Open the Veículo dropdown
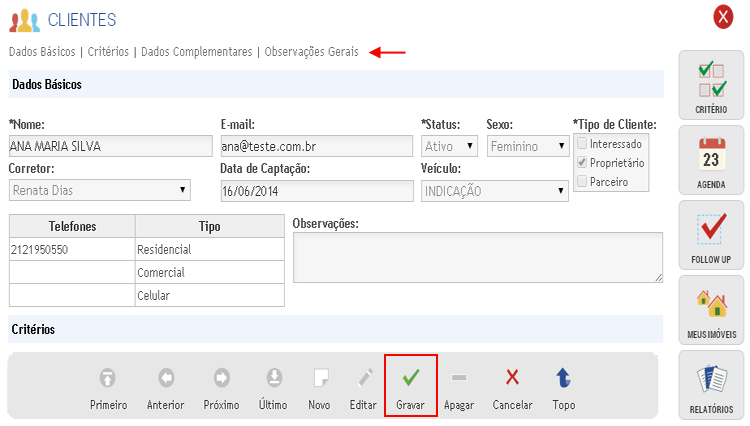 click(x=494, y=190)
